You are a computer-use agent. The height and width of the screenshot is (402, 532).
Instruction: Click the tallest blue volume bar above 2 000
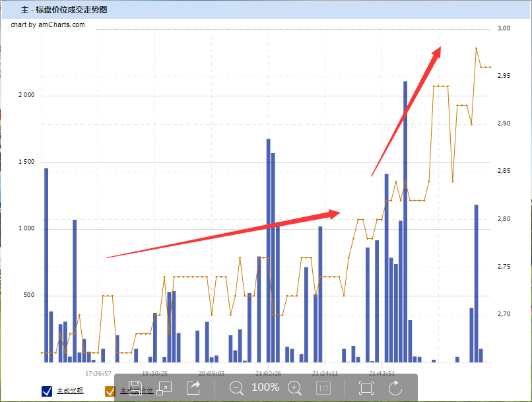pyautogui.click(x=405, y=222)
